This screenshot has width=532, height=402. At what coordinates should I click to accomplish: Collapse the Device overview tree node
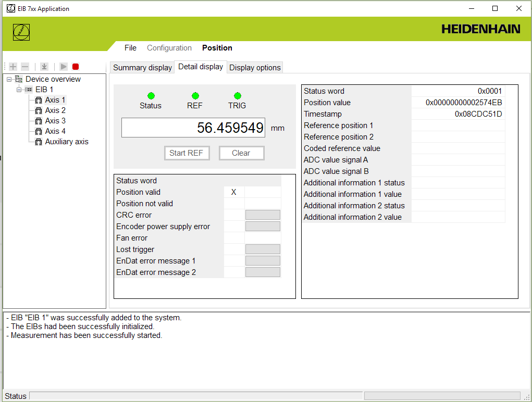click(9, 79)
